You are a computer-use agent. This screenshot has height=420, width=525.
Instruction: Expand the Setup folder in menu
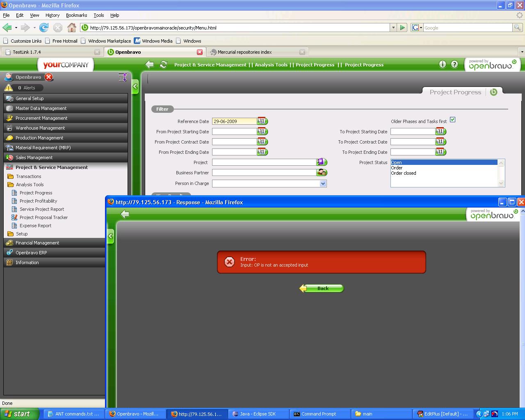(x=21, y=234)
